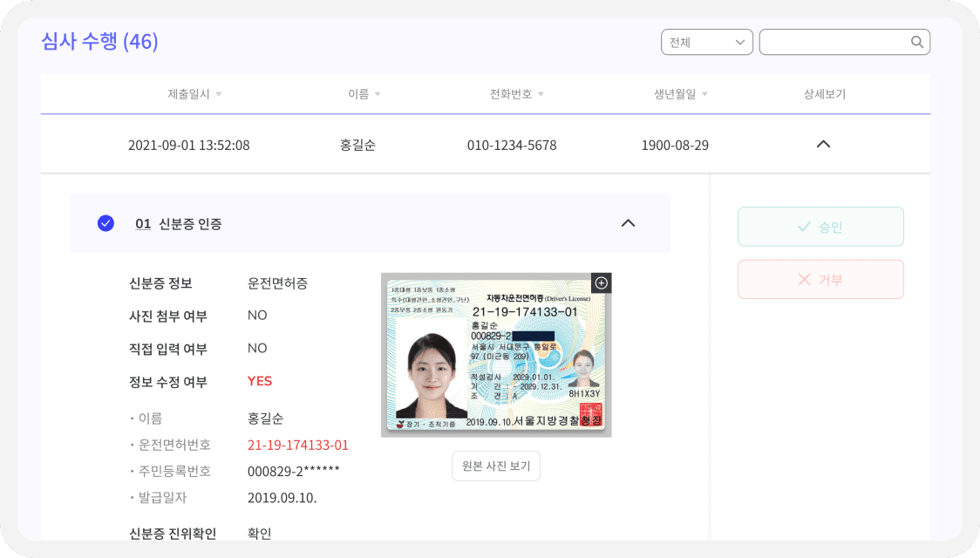Click the 발급일자 field label
The height and width of the screenshot is (558, 980).
[162, 498]
